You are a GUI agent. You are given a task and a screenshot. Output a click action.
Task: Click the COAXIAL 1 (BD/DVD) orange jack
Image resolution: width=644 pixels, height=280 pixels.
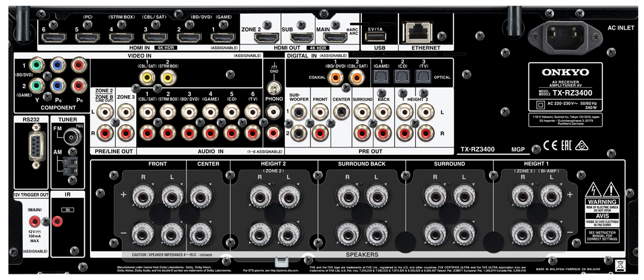coord(337,76)
